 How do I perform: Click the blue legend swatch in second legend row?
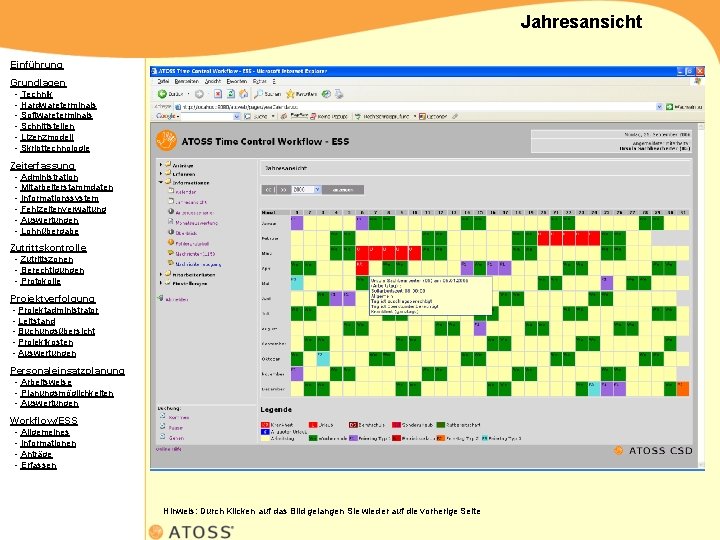(265, 432)
